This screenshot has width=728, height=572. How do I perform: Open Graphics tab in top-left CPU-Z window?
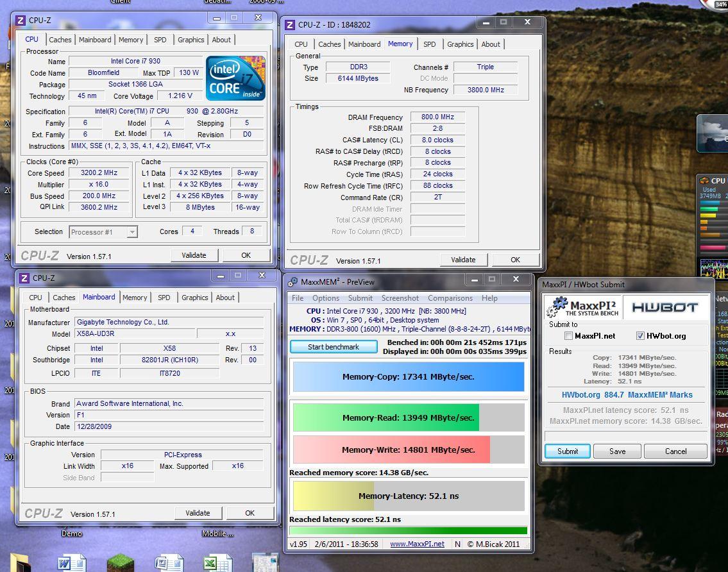pyautogui.click(x=191, y=40)
